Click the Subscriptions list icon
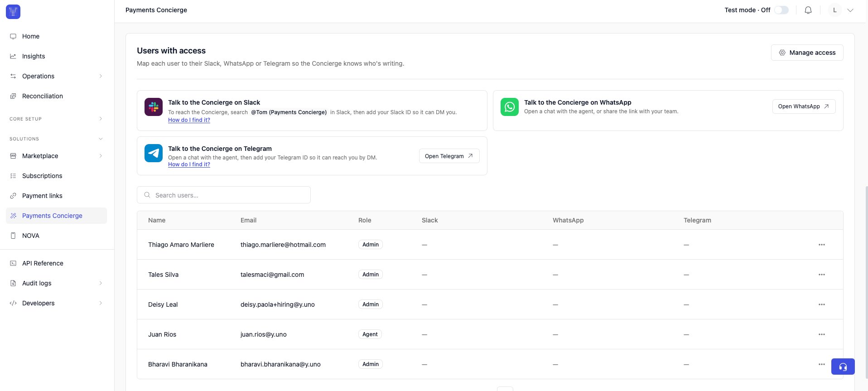The height and width of the screenshot is (391, 868). click(x=13, y=176)
